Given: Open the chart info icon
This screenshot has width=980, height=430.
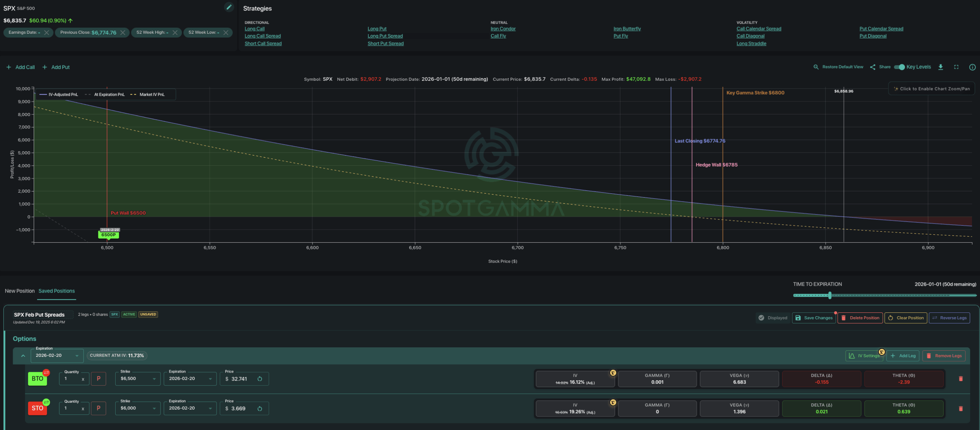Looking at the screenshot, I should pyautogui.click(x=972, y=67).
